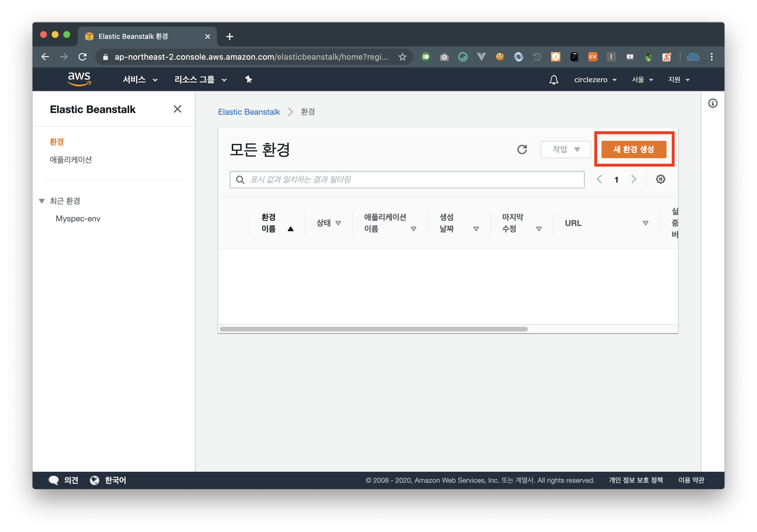Bookmark this page with star icon
Screen dimensions: 757x532
(402, 57)
